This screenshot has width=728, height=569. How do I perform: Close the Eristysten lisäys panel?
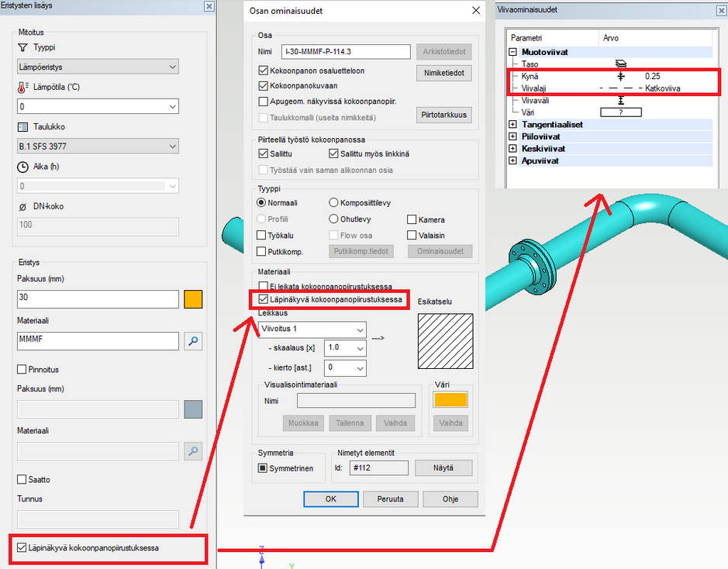click(209, 6)
